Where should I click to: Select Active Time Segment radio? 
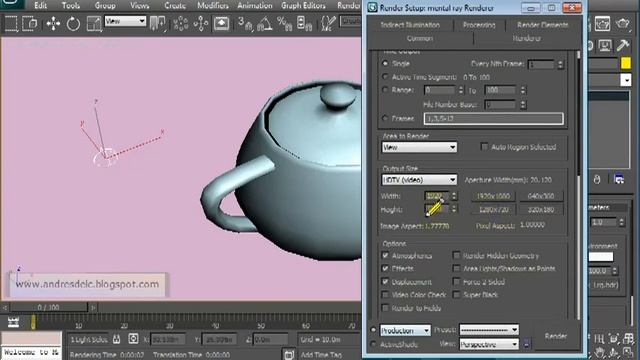coord(385,77)
